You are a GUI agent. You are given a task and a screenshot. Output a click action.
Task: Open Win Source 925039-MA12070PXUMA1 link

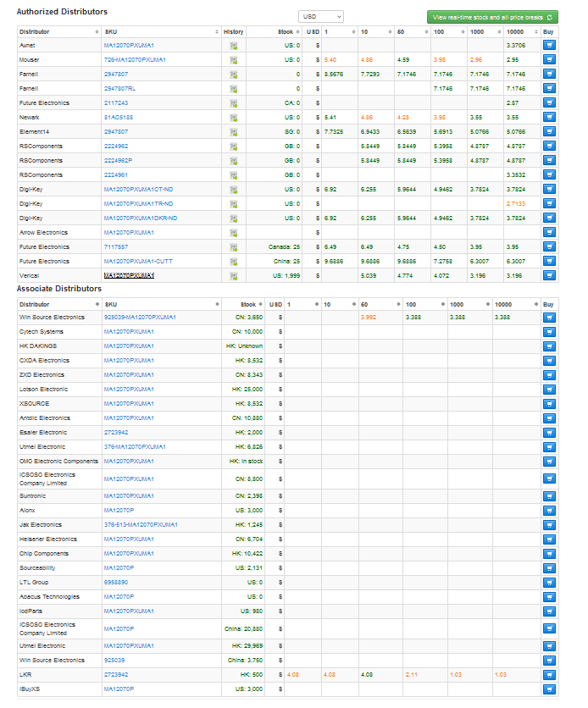point(140,318)
